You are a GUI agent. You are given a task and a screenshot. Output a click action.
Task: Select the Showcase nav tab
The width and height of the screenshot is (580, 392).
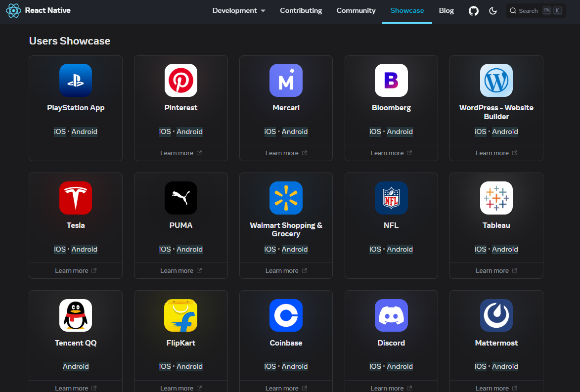[x=407, y=11]
